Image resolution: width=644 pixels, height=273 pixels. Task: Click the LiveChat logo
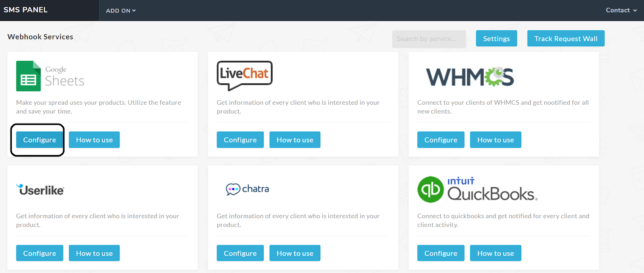[245, 75]
